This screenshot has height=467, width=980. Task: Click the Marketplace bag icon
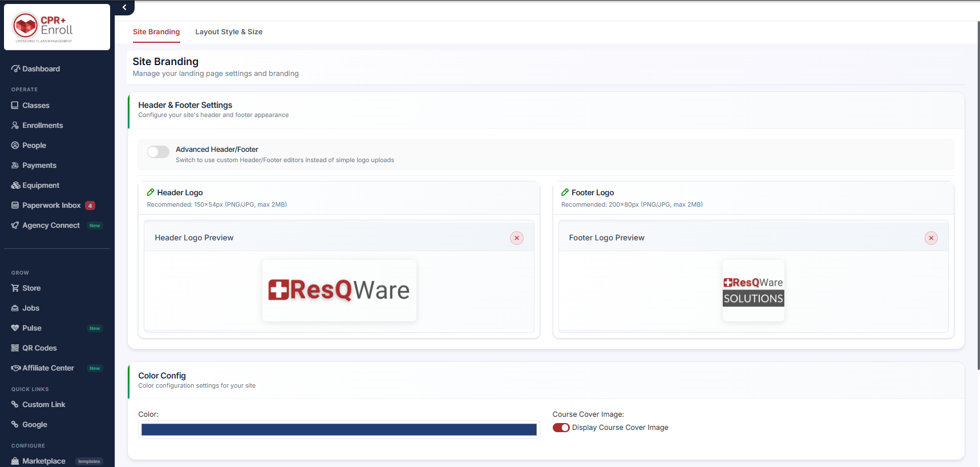(x=15, y=461)
